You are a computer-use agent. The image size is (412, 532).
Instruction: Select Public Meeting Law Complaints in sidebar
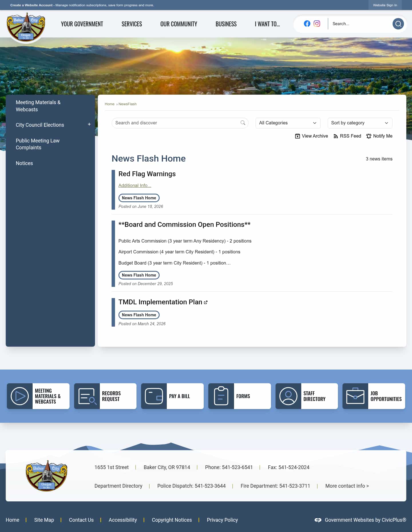tap(37, 144)
